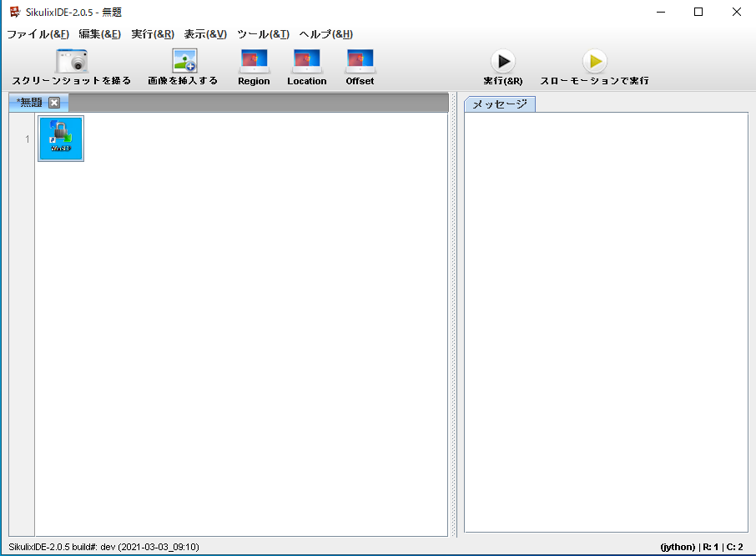Click the empty script editor area

pyautogui.click(x=242, y=334)
